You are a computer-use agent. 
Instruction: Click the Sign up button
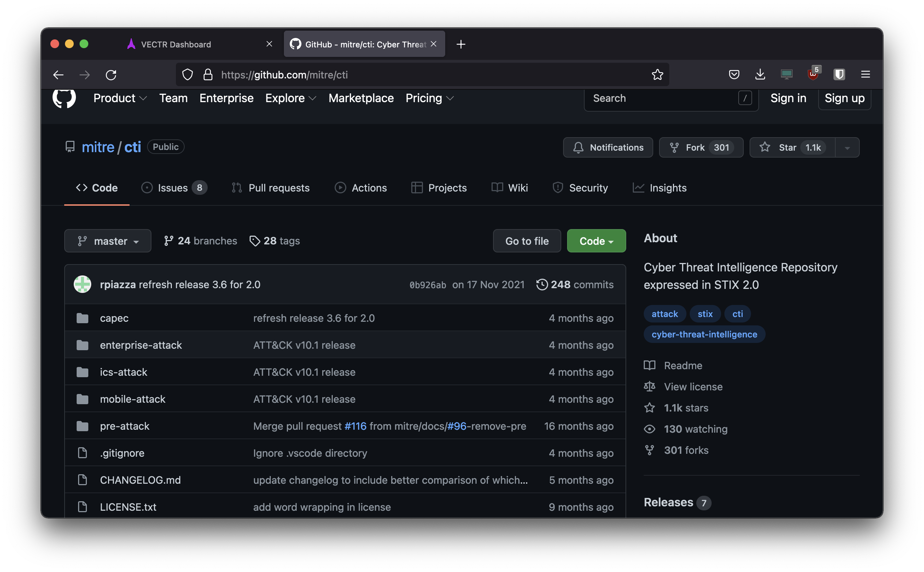[x=844, y=98]
